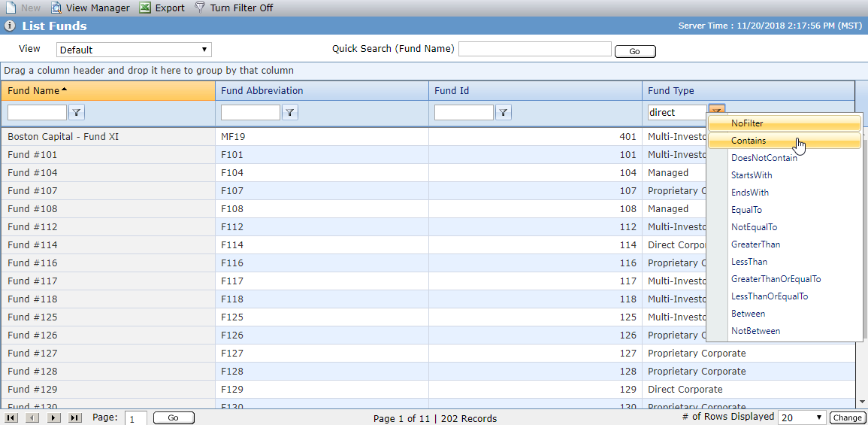
Task: Select the Fund #118 cell
Action: click(x=108, y=299)
